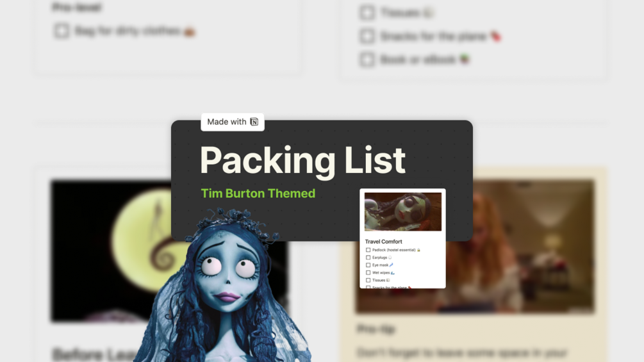Tick the Earplugs checkbox in Travel Comfort card
The height and width of the screenshot is (362, 644).
point(368,258)
